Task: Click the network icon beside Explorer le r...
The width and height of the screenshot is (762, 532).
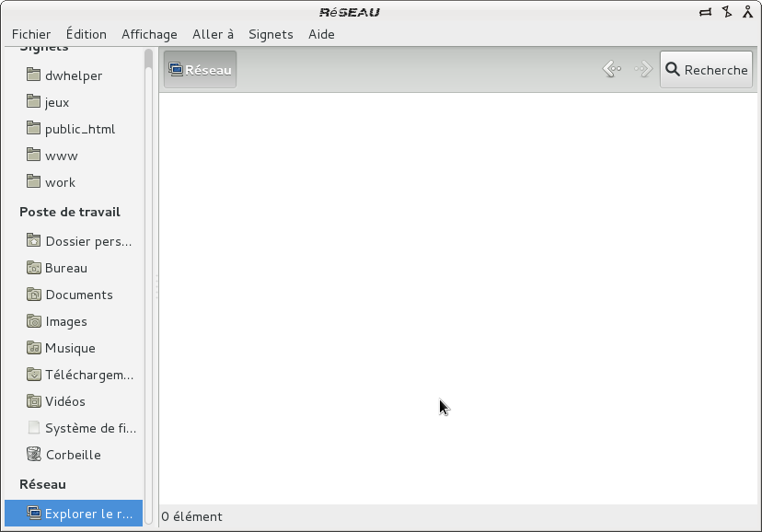Action: coord(33,513)
